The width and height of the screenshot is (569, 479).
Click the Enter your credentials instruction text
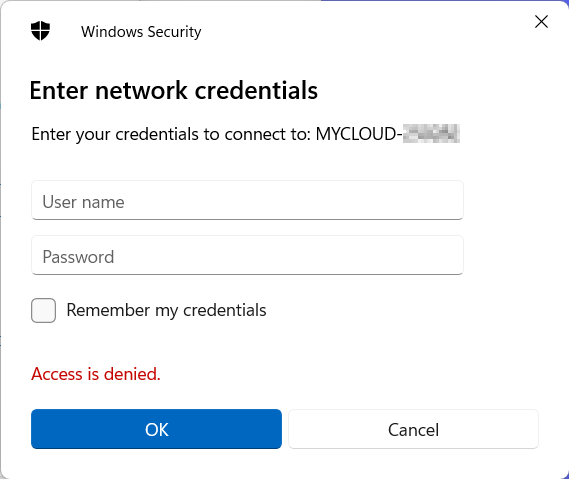pyautogui.click(x=171, y=135)
